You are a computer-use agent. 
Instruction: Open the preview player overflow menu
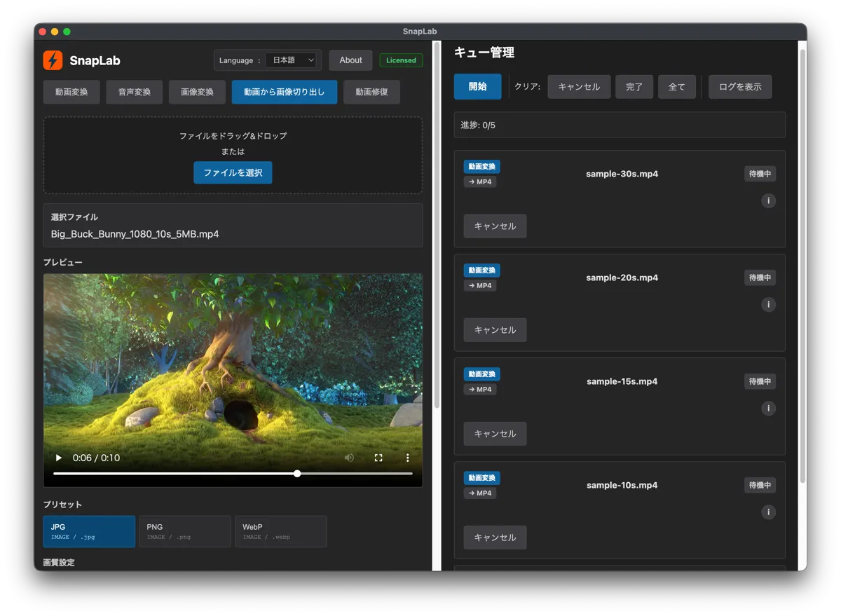(407, 457)
